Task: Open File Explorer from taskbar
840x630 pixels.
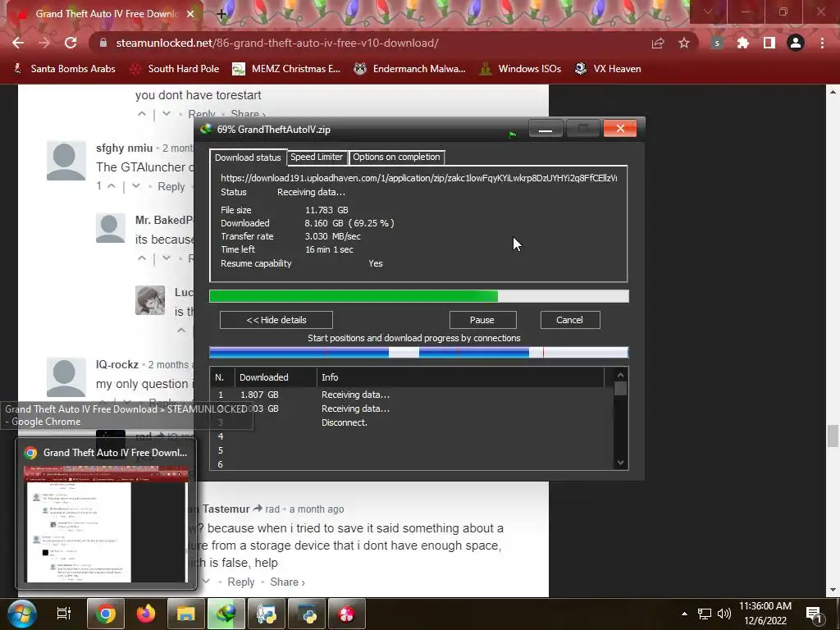Action: [185, 614]
